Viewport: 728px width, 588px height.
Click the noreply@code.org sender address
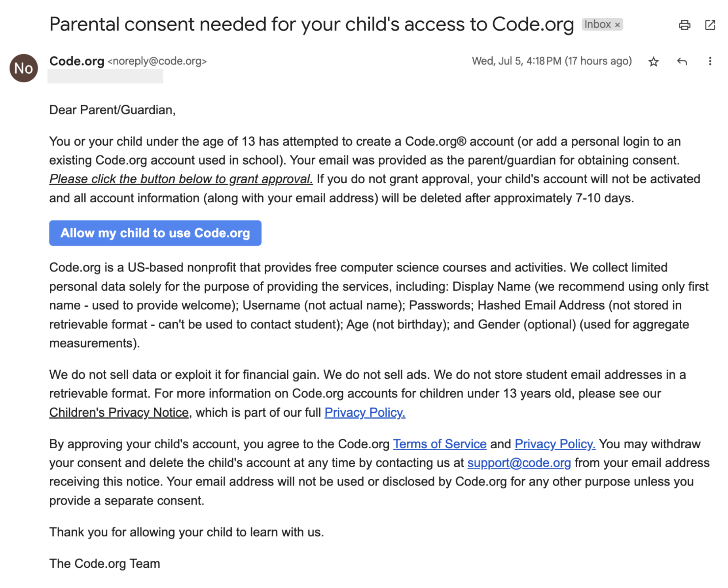click(157, 61)
